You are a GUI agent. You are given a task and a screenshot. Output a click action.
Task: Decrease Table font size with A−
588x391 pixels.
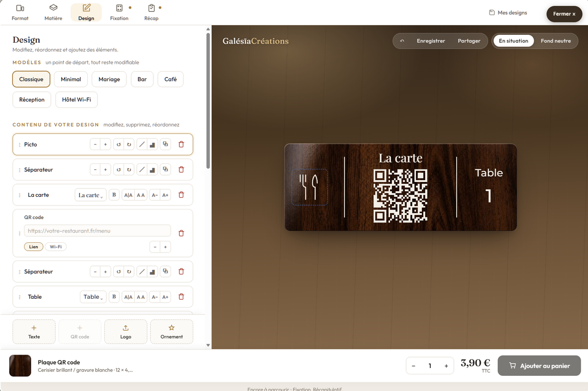(x=155, y=297)
